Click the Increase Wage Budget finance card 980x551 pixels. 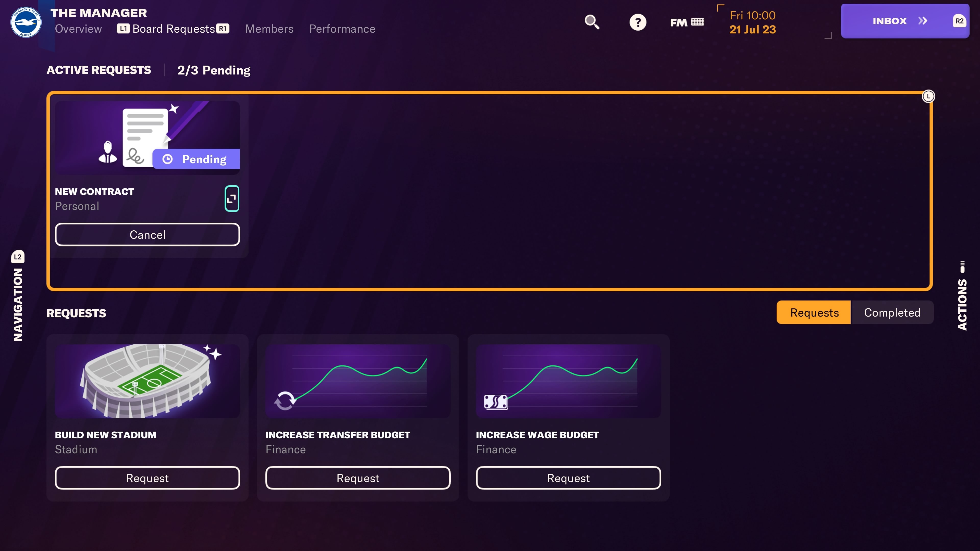click(568, 417)
